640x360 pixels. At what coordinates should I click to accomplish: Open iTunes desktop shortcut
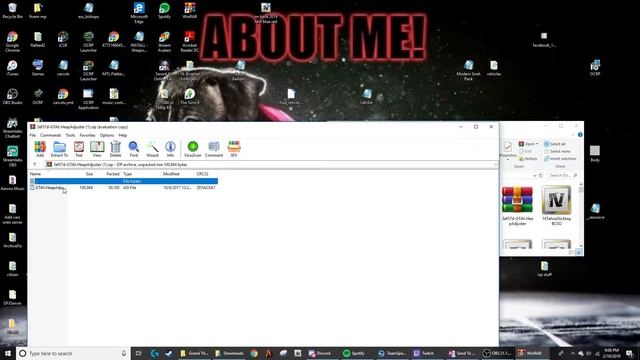tap(12, 69)
